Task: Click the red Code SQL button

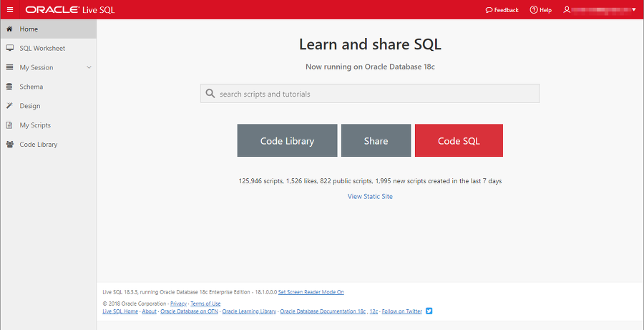Action: pos(459,140)
